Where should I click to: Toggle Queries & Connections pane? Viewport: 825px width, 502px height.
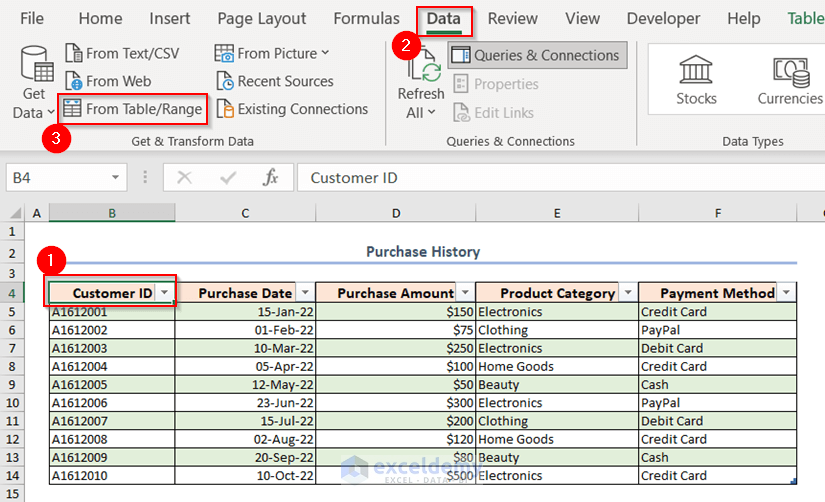(537, 56)
